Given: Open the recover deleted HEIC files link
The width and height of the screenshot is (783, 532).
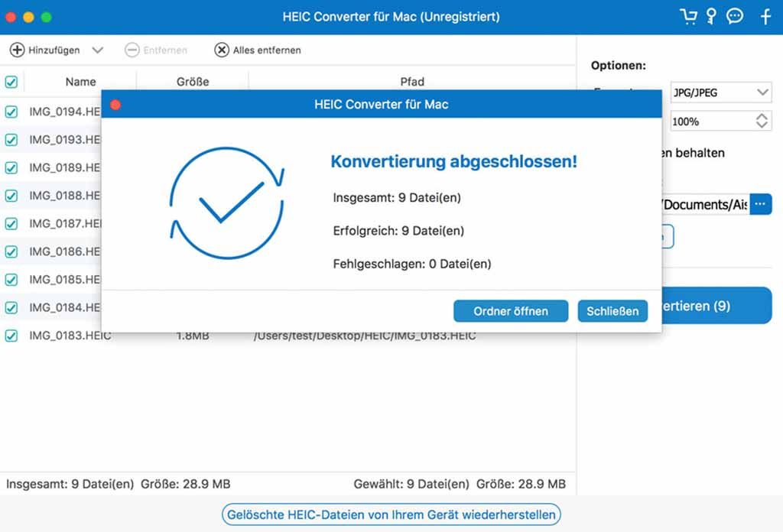Looking at the screenshot, I should 391,514.
